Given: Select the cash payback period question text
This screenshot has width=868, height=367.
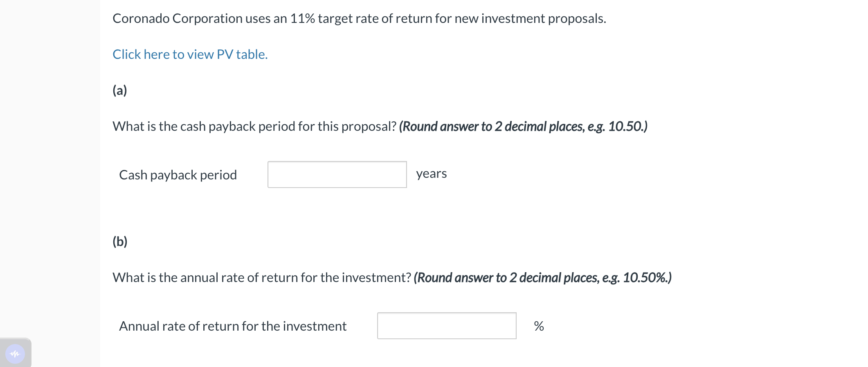Looking at the screenshot, I should [x=254, y=126].
